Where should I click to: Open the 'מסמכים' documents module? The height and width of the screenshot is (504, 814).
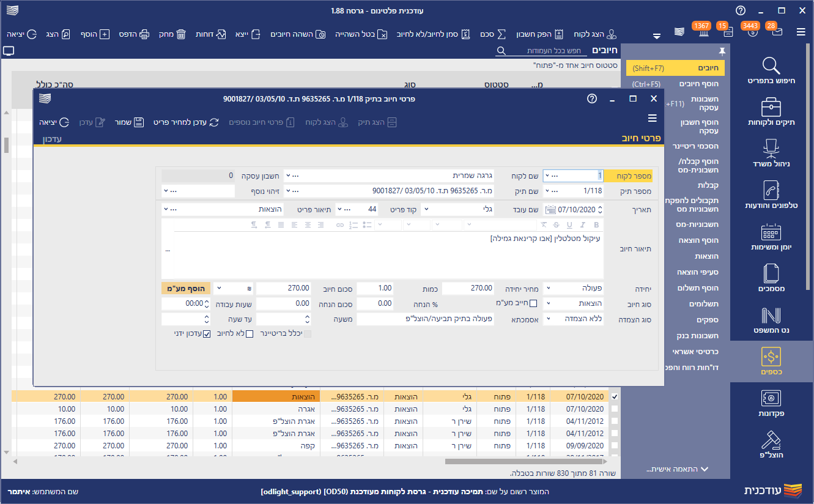tap(772, 278)
